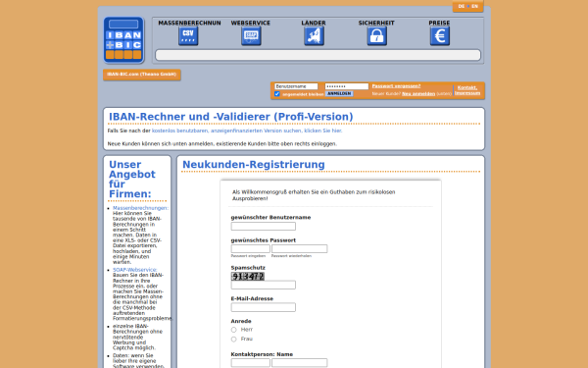This screenshot has width=588, height=368.
Task: Focus the 'Passwort wiederholen' field
Action: pyautogui.click(x=299, y=248)
